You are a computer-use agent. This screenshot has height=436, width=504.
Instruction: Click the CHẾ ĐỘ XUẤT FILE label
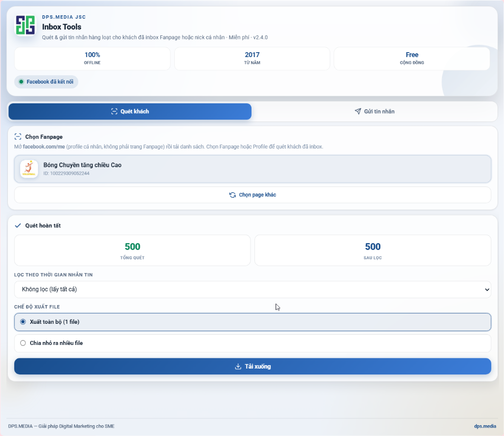(x=37, y=307)
